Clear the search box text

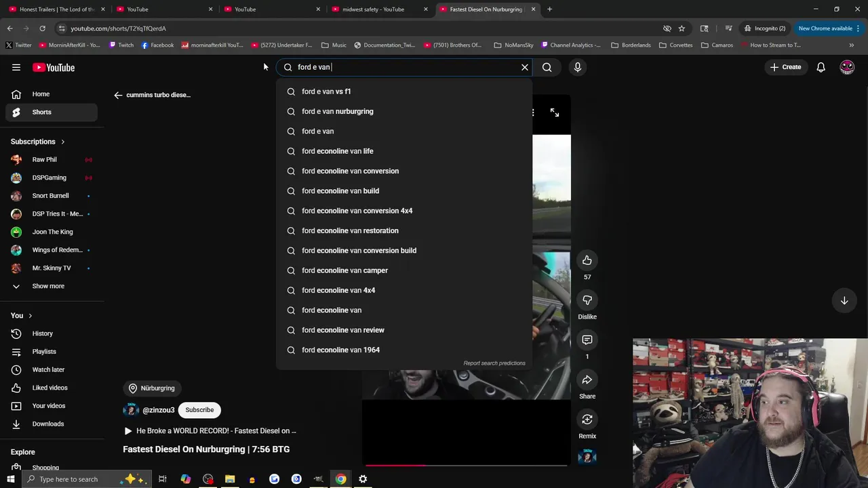pos(524,67)
